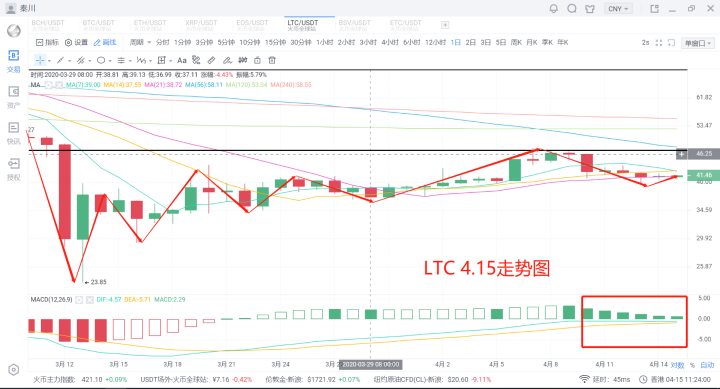
Task: Switch to BCH/USDT tab
Action: pos(48,25)
